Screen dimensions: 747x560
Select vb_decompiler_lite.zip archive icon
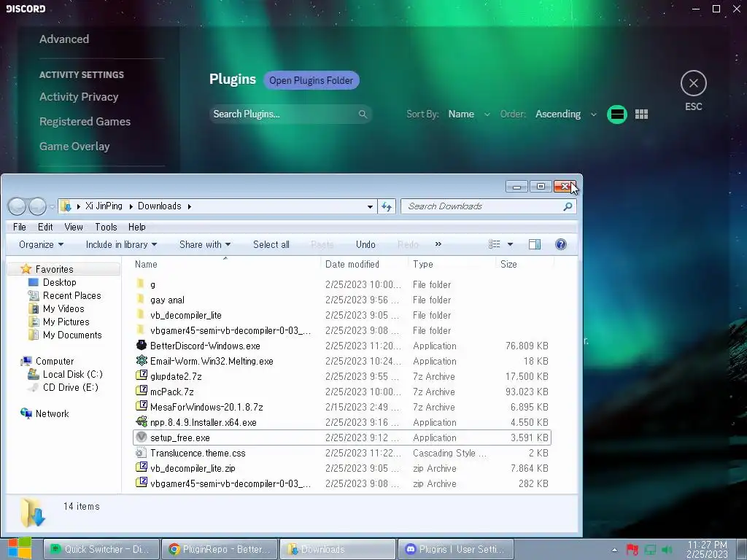141,467
